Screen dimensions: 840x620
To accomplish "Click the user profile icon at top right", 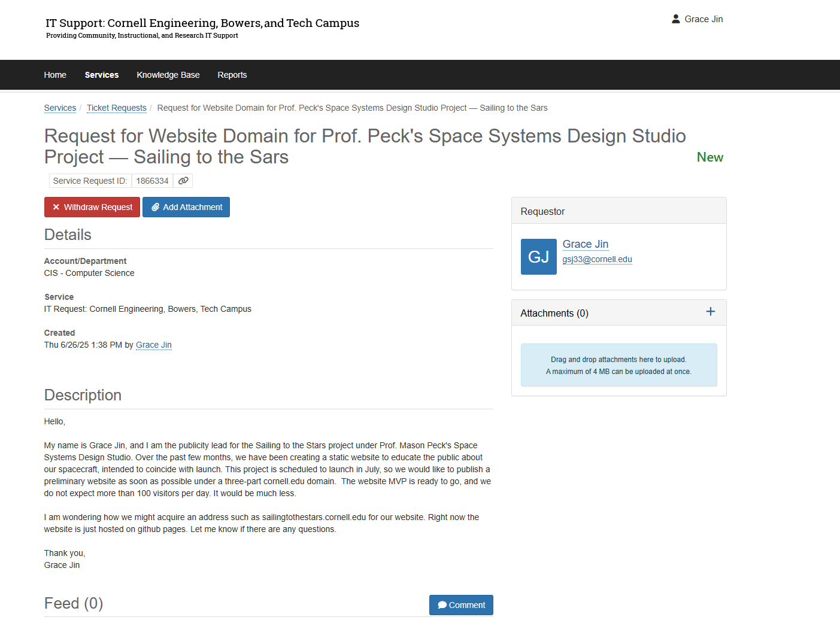I will [x=675, y=19].
